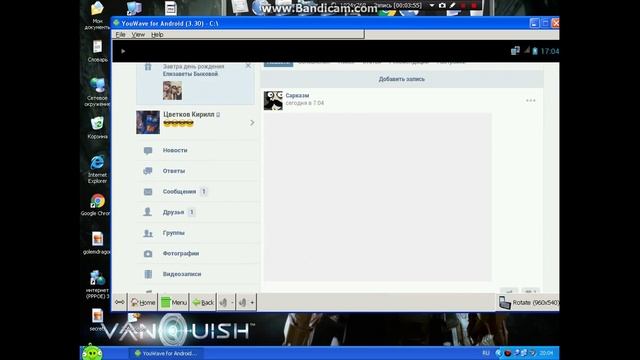The image size is (640, 360).
Task: Open Новости in the sidebar
Action: point(198,150)
